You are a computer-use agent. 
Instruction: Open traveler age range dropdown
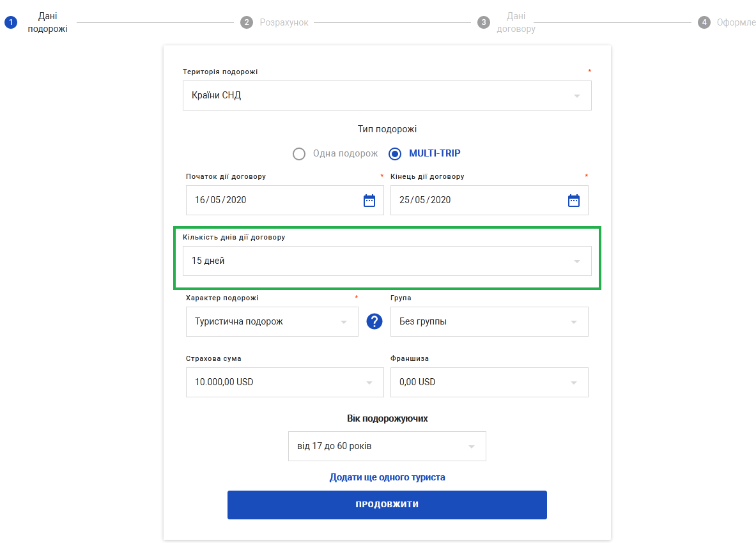pos(387,446)
